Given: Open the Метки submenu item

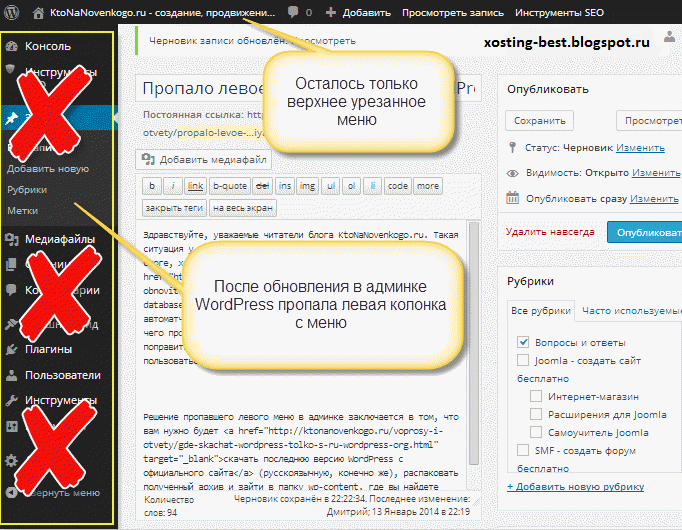Looking at the screenshot, I should click(x=23, y=210).
